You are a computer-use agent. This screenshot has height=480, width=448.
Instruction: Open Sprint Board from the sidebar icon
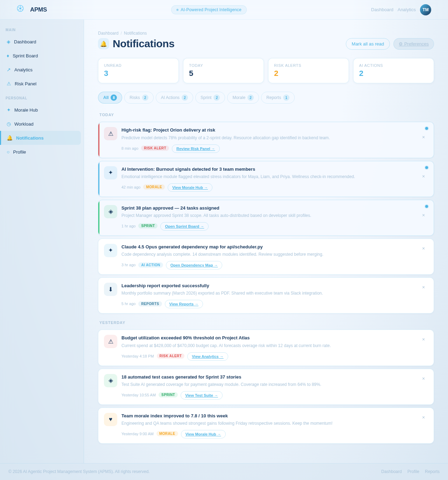pos(8,56)
